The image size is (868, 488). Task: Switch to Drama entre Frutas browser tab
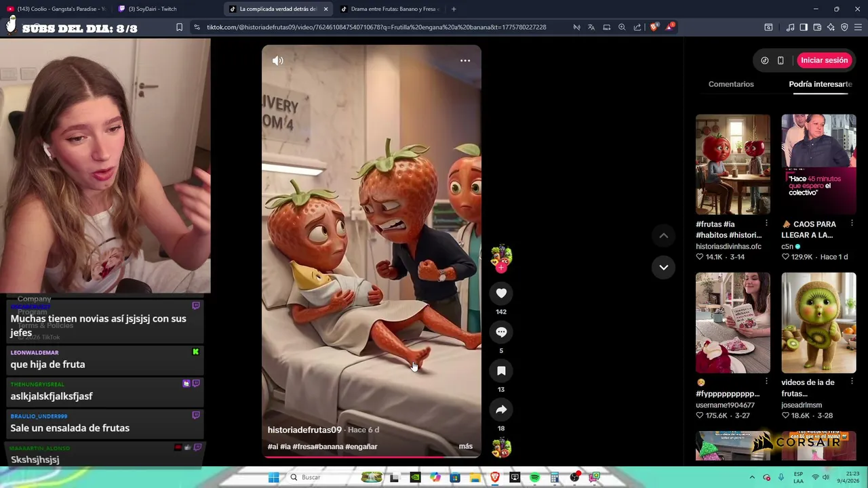390,9
